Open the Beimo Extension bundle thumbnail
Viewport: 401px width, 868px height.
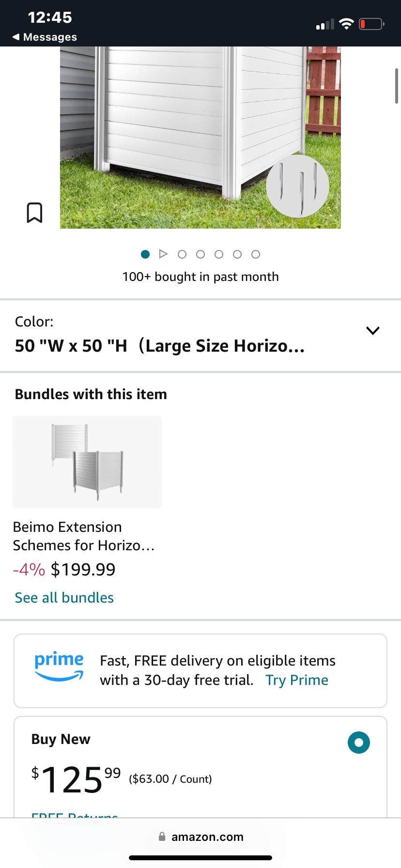[87, 462]
